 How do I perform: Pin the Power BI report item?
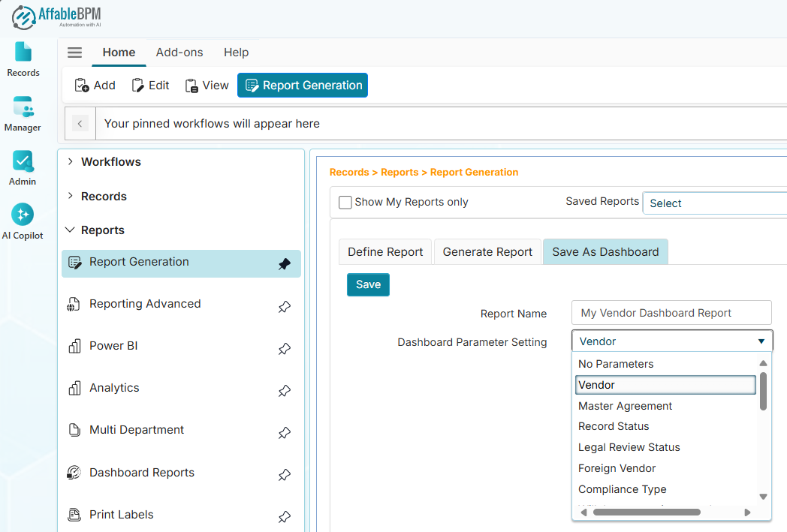(284, 348)
